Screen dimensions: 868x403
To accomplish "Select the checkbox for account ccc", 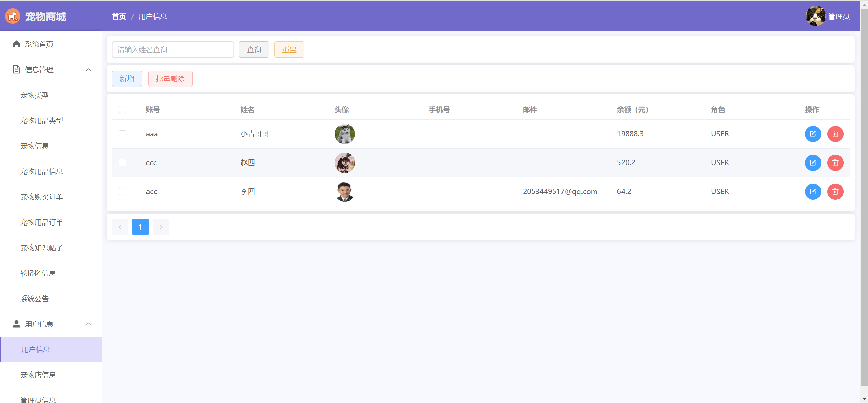I will point(122,163).
